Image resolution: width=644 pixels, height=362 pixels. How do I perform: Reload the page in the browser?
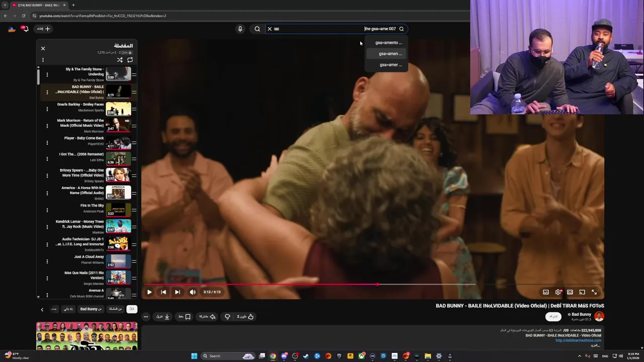(x=23, y=16)
